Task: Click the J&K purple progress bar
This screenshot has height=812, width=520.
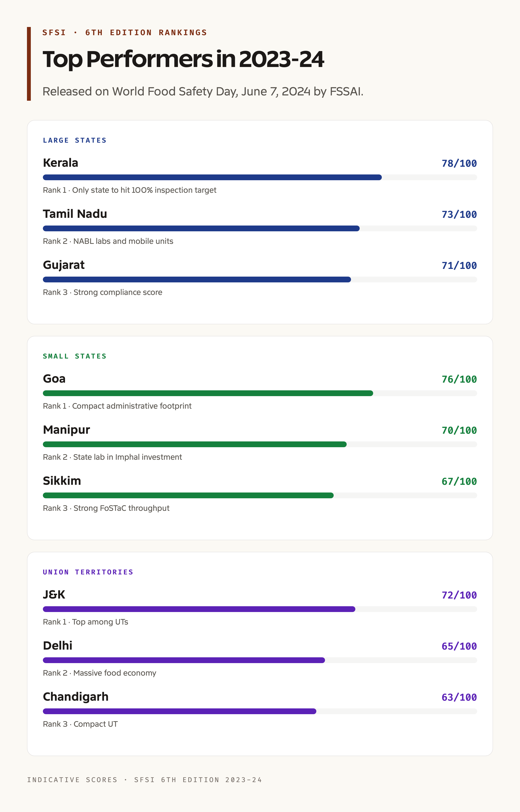Action: pyautogui.click(x=260, y=609)
